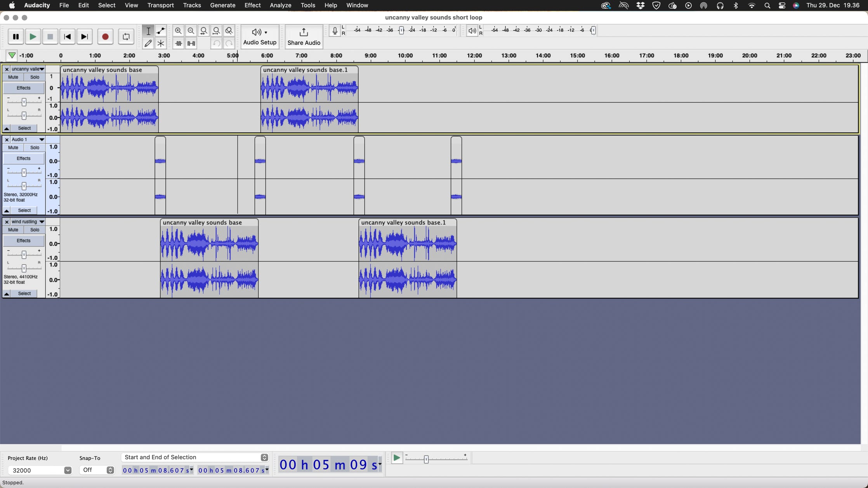
Task: Expand the Start and End of Selection dropdown
Action: pyautogui.click(x=264, y=458)
